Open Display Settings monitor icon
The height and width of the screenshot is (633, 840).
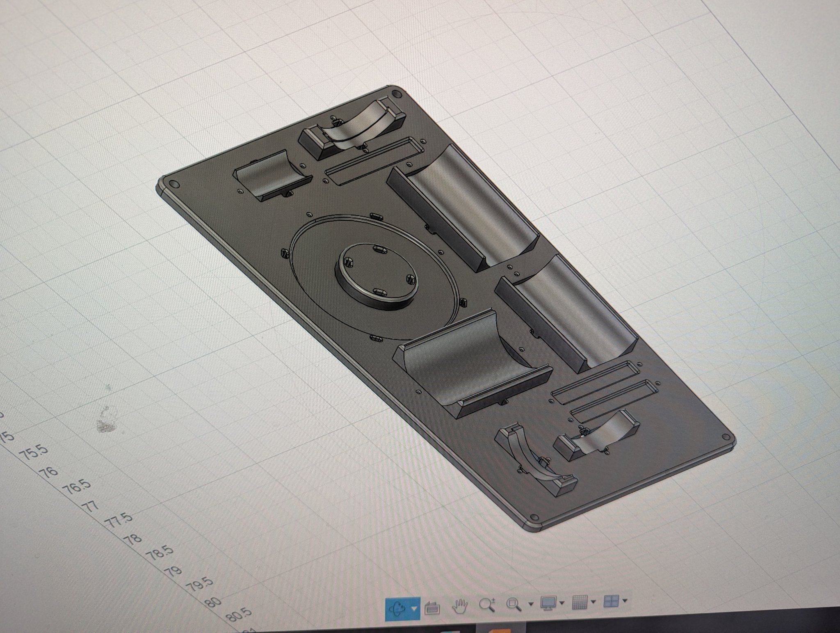pyautogui.click(x=548, y=603)
